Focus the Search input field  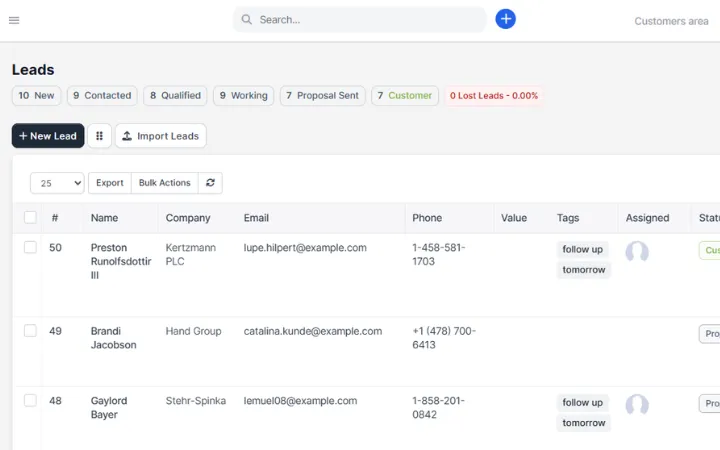[x=360, y=20]
